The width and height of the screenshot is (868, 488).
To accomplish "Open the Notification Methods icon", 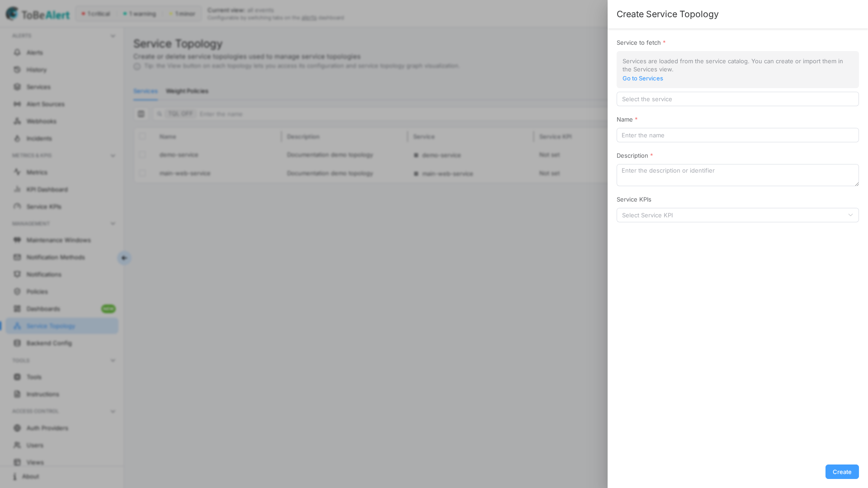I will pyautogui.click(x=17, y=257).
